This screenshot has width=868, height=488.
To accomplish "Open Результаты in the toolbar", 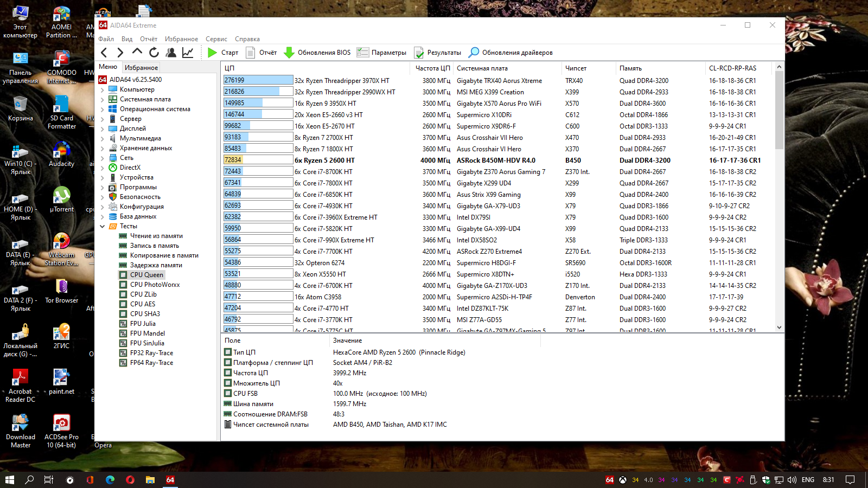I will tap(437, 53).
